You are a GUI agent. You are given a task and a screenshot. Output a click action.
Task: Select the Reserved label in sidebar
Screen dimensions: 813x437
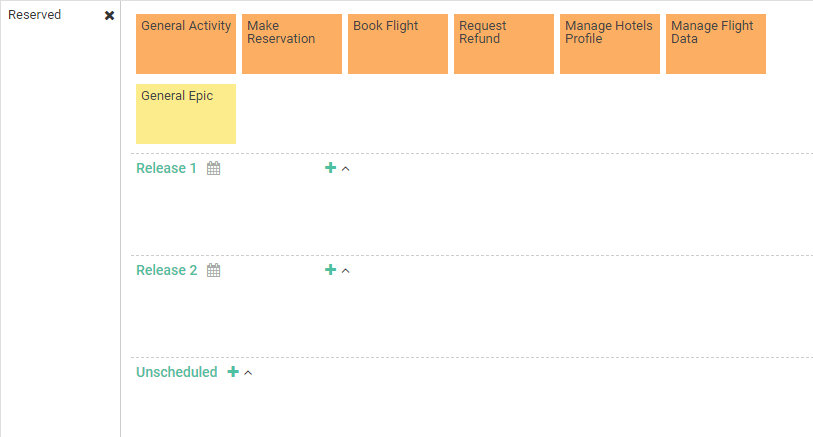coord(35,15)
